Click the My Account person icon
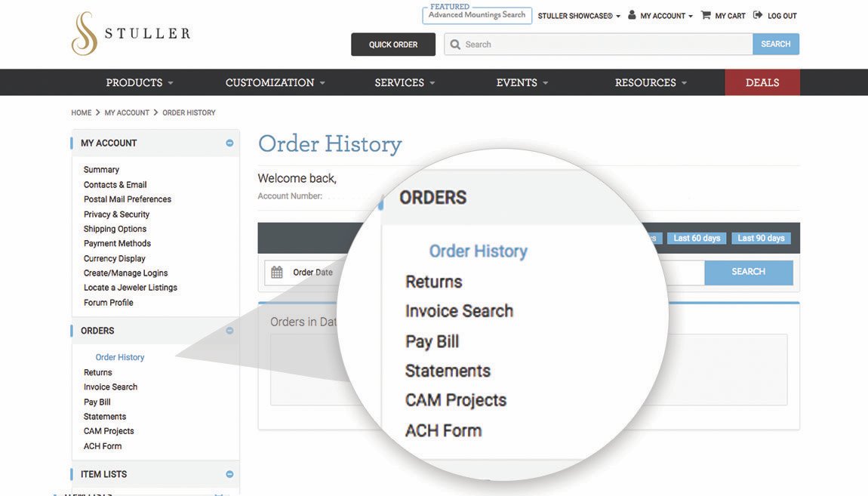The height and width of the screenshot is (496, 868). click(632, 15)
